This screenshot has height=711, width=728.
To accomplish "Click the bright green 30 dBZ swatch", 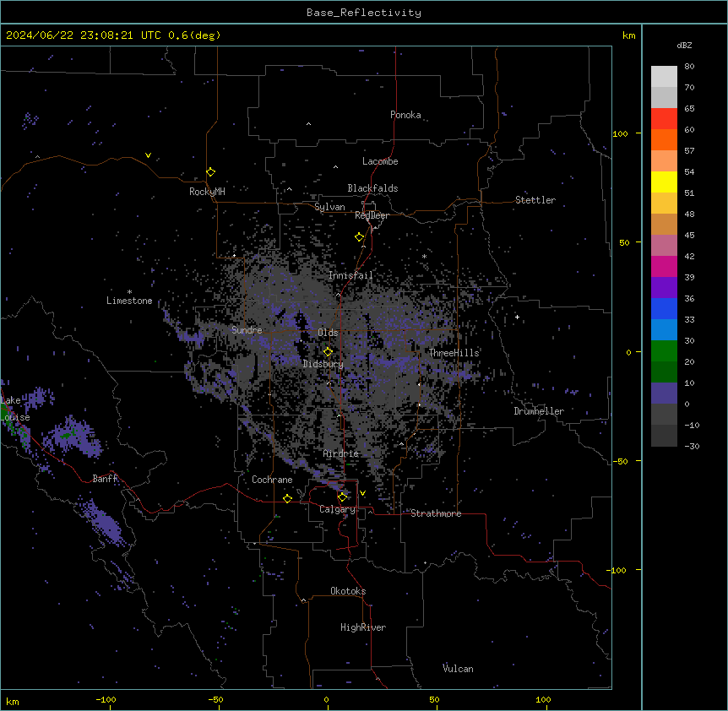I will coord(664,351).
